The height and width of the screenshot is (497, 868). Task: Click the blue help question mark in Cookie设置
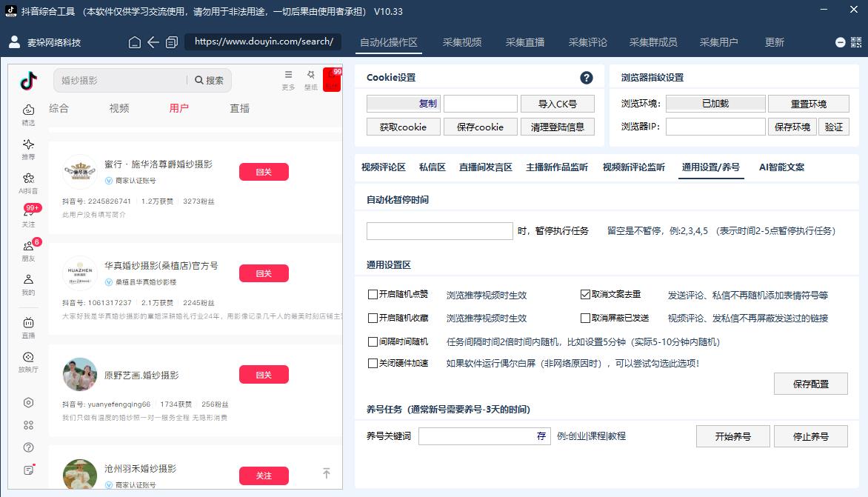click(x=586, y=78)
